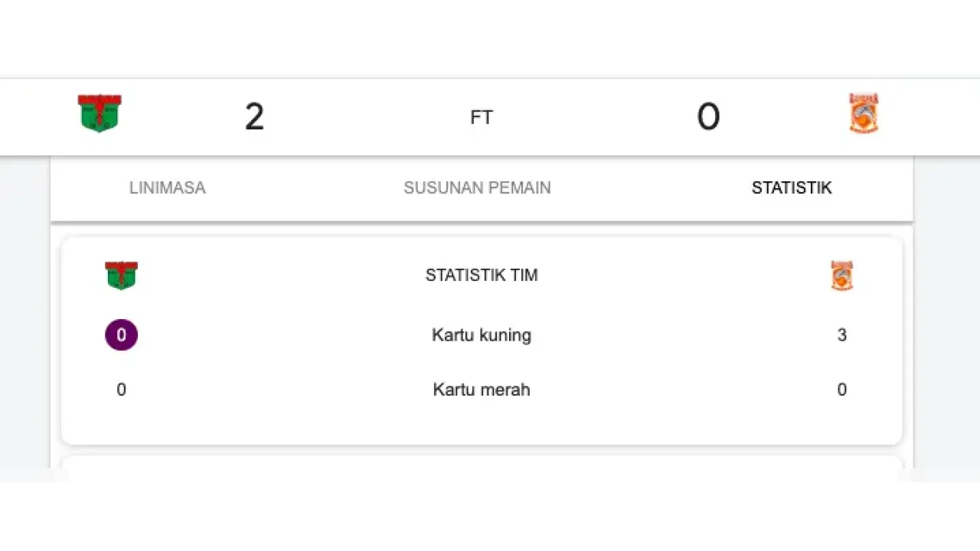Click the Kartu kuning statistic label
Image resolution: width=980 pixels, height=551 pixels.
482,334
